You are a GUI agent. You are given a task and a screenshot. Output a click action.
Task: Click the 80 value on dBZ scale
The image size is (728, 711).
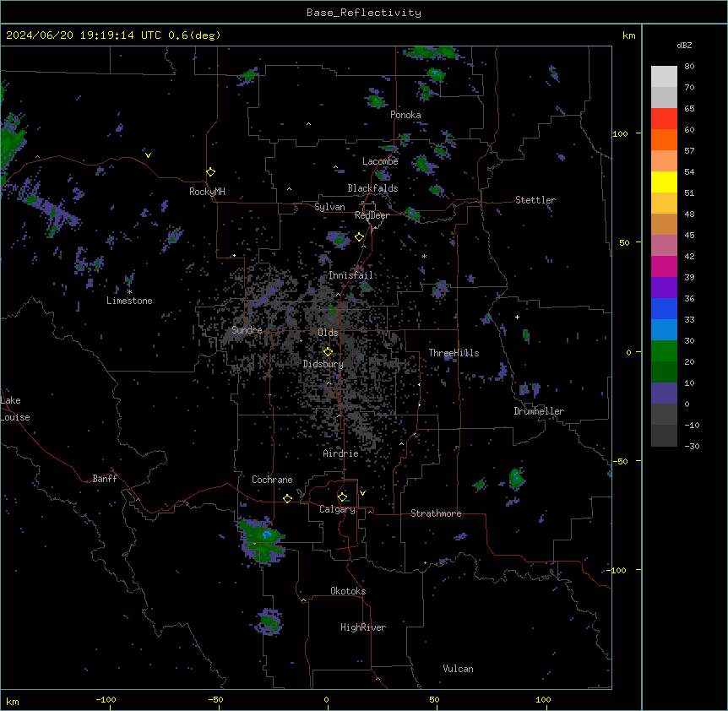pyautogui.click(x=689, y=67)
